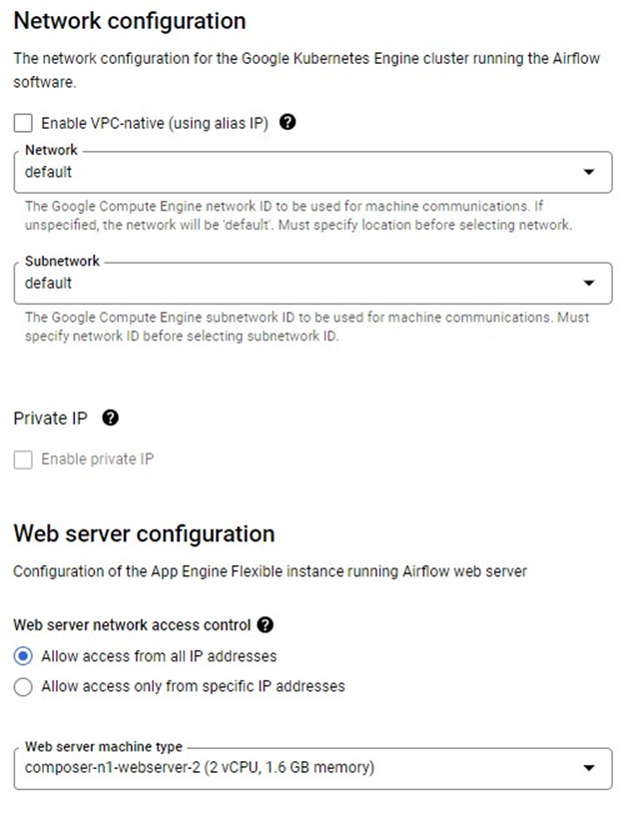Image resolution: width=634 pixels, height=840 pixels.
Task: Click the Web server machine type dropdown arrow
Action: (x=589, y=768)
